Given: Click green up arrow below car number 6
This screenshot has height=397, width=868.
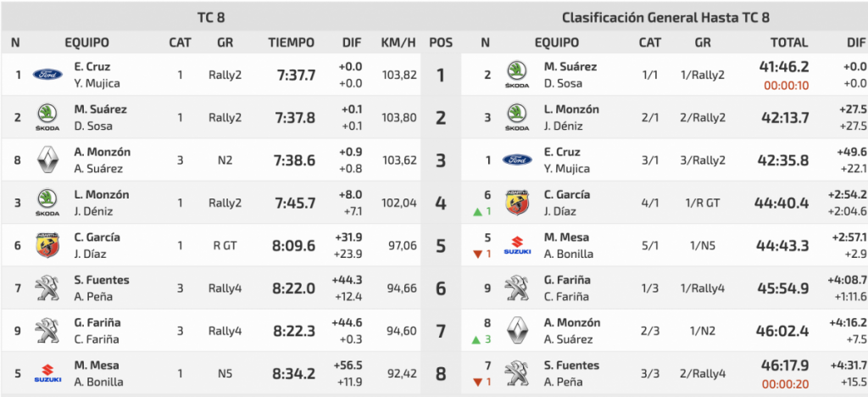Looking at the screenshot, I should coord(477,211).
